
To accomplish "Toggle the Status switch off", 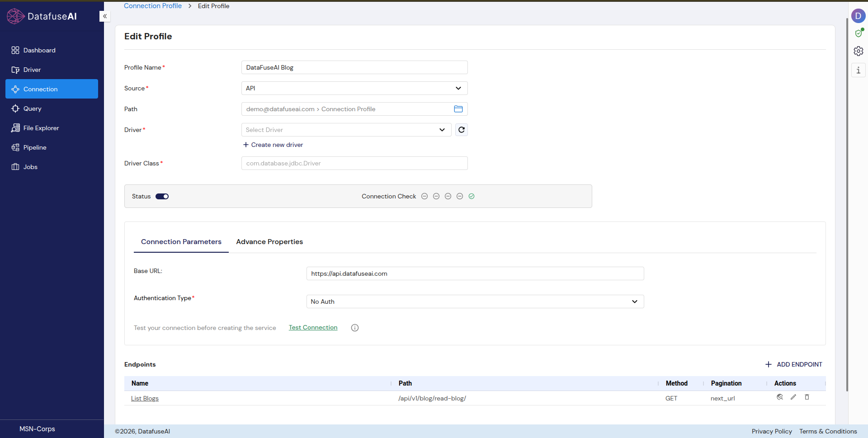I will 162,196.
